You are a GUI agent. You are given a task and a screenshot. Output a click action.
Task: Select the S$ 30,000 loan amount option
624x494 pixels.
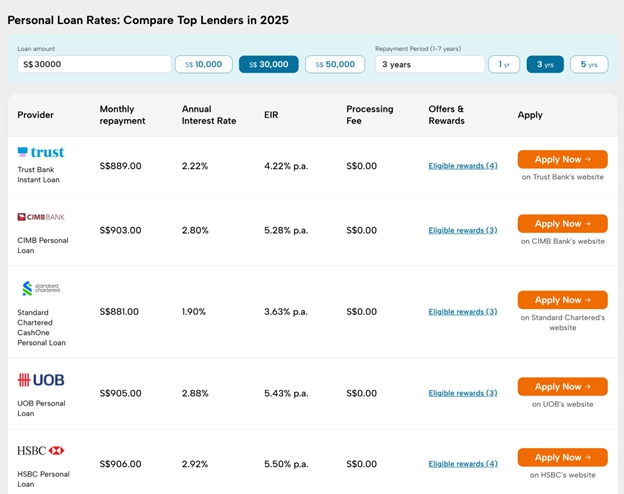(x=269, y=64)
